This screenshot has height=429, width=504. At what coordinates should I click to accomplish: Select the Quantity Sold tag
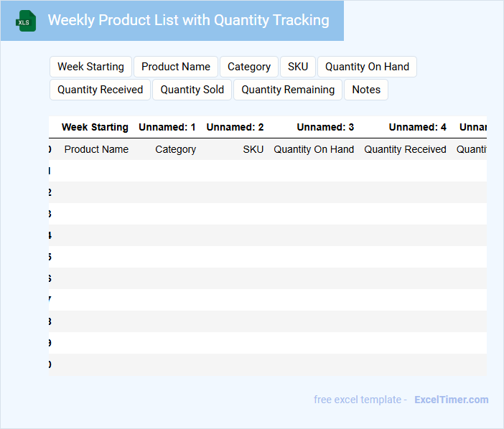tap(192, 90)
